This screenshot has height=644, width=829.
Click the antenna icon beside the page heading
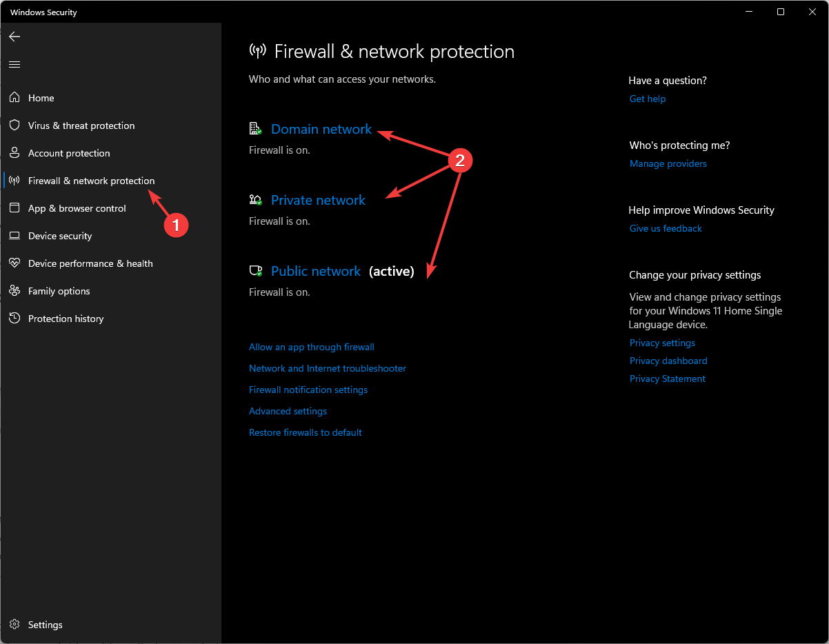point(258,52)
